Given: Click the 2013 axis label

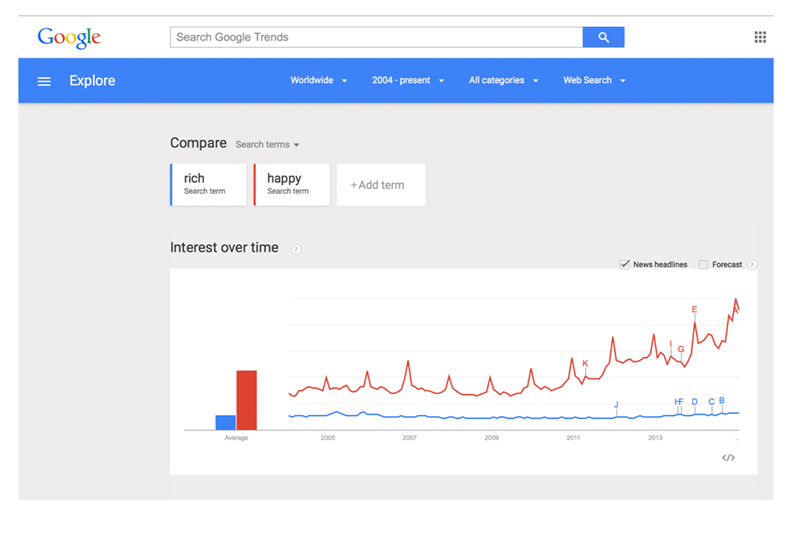Looking at the screenshot, I should coord(655,438).
